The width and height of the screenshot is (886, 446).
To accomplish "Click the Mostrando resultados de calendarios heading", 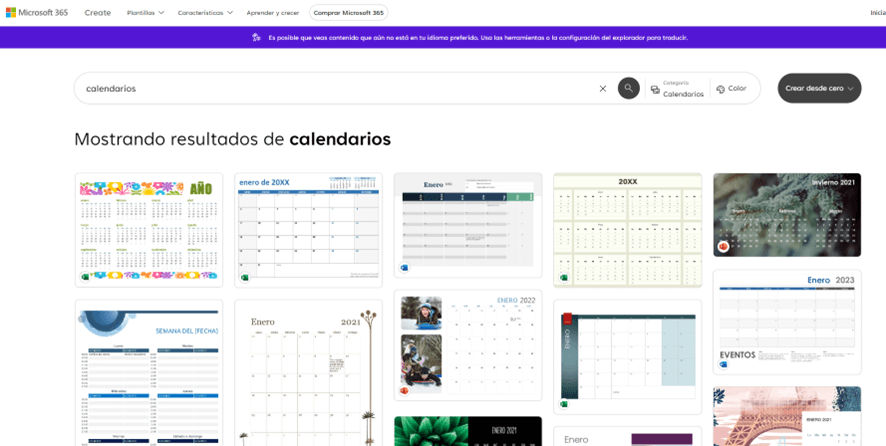I will 232,139.
